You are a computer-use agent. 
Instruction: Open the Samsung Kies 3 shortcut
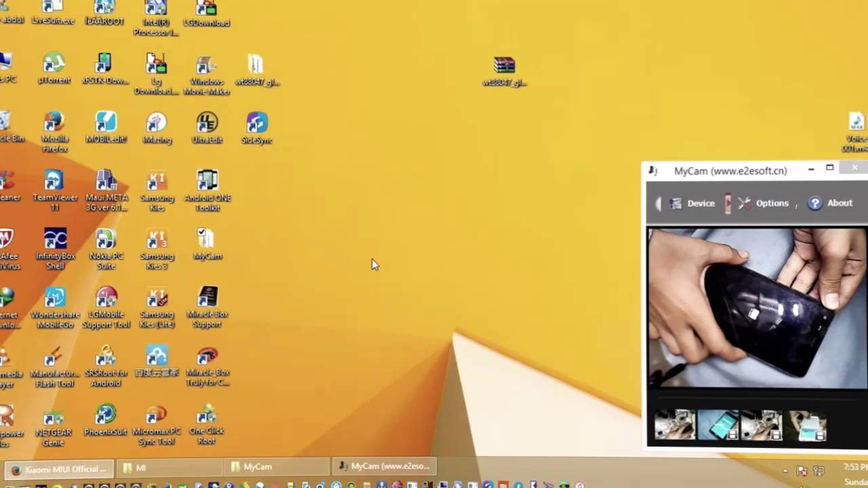pyautogui.click(x=157, y=249)
